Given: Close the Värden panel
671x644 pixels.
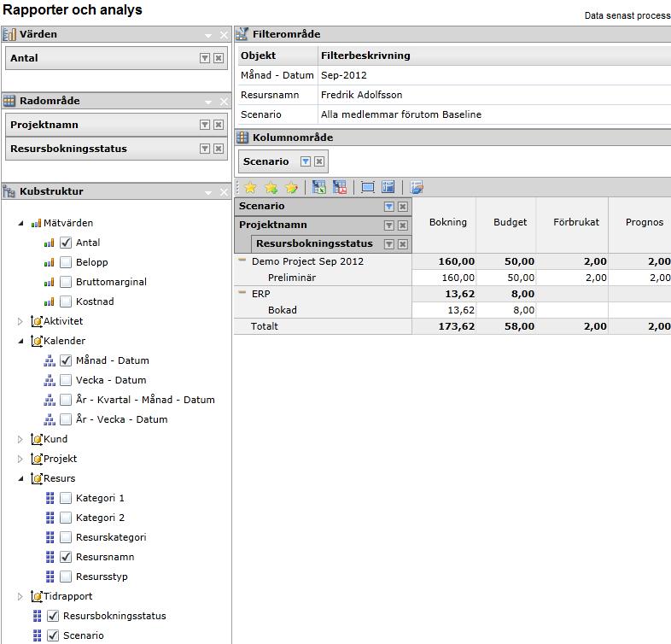Looking at the screenshot, I should point(224,35).
